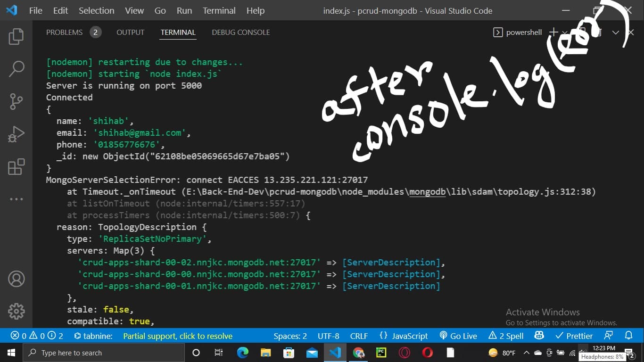
Task: Click the plus icon to add new terminal
Action: pos(553,32)
